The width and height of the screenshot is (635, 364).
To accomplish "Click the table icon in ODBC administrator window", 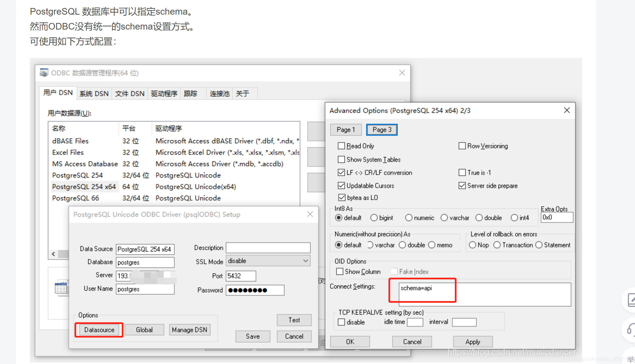I will pos(61,288).
